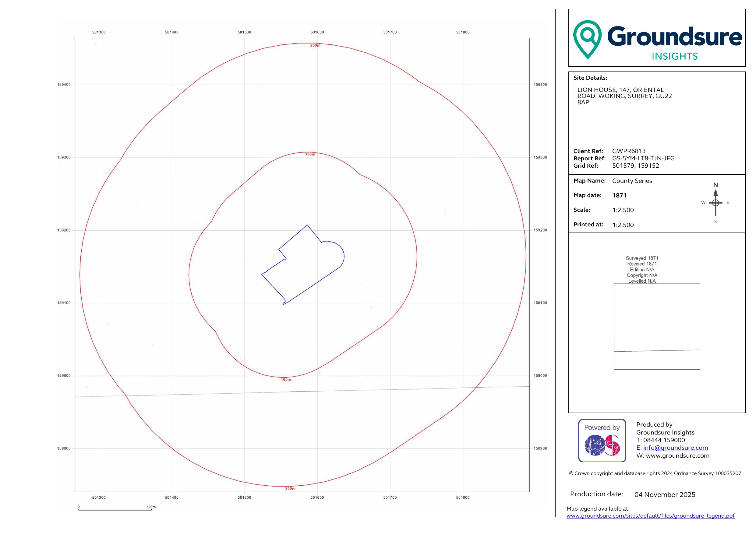
Task: Click the INSIGHTS green subtitle text
Action: coord(675,56)
